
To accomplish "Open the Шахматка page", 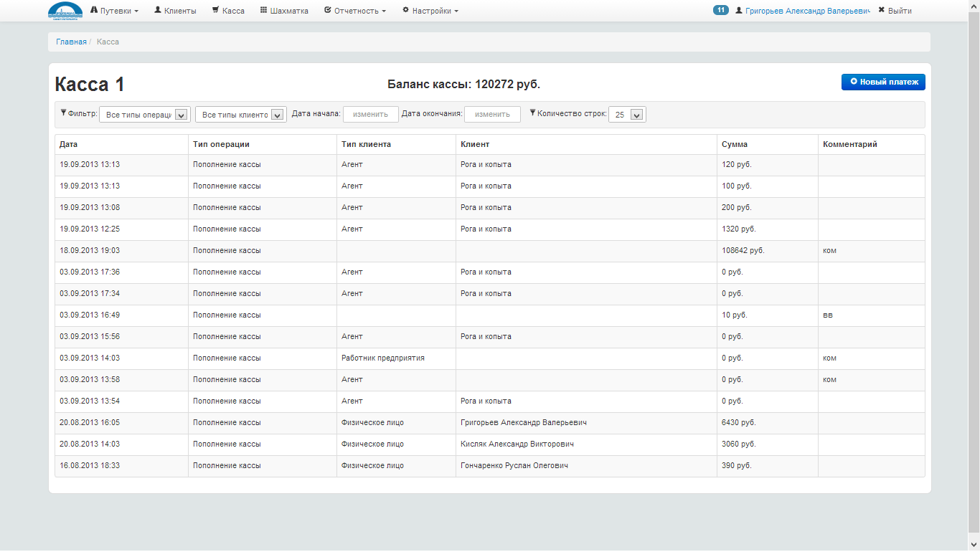I will click(x=284, y=11).
